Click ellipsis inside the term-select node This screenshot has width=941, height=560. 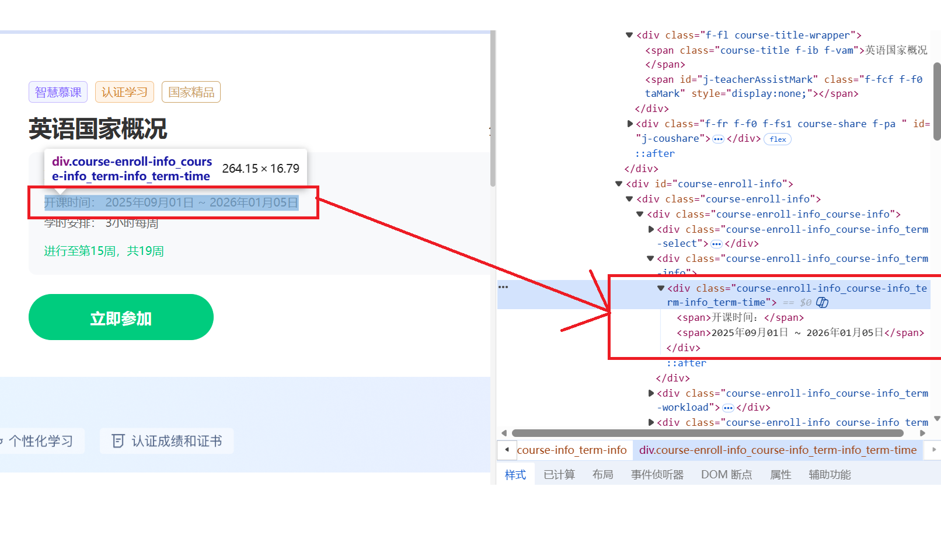[716, 244]
